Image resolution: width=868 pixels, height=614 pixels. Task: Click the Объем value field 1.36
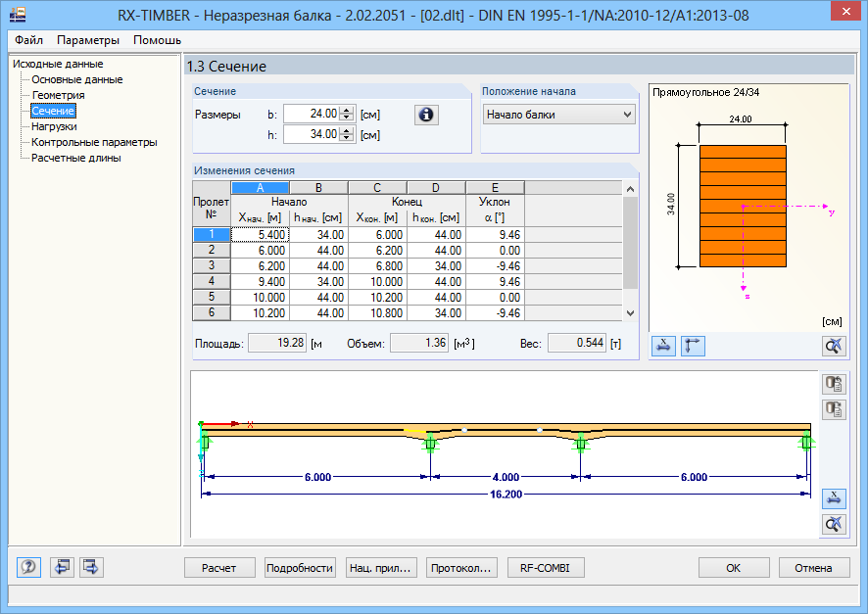[x=419, y=343]
